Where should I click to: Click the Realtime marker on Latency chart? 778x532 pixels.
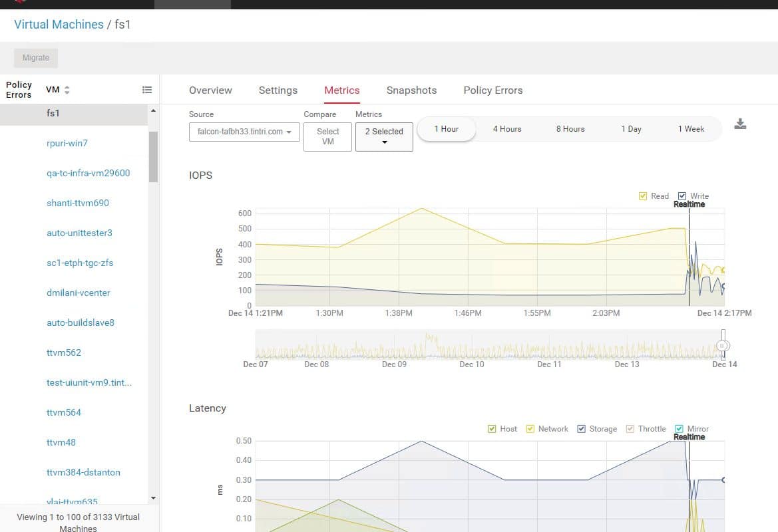click(689, 437)
